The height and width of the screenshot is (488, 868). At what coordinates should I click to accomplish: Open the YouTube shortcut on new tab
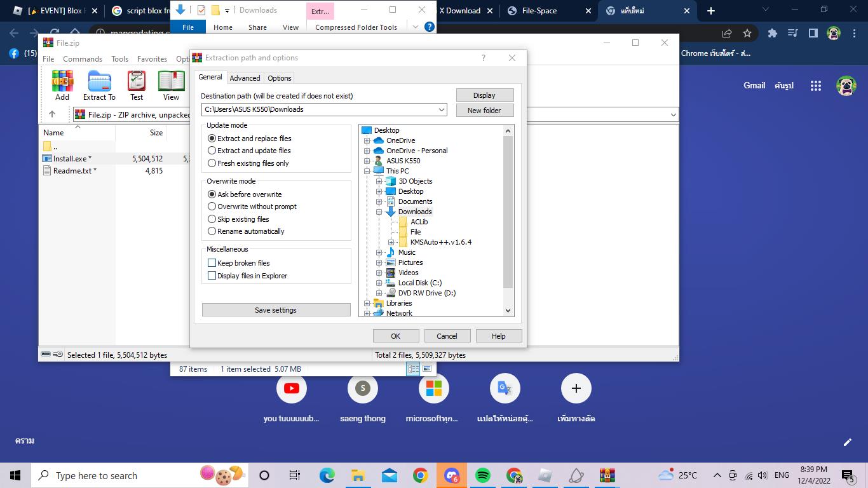292,388
